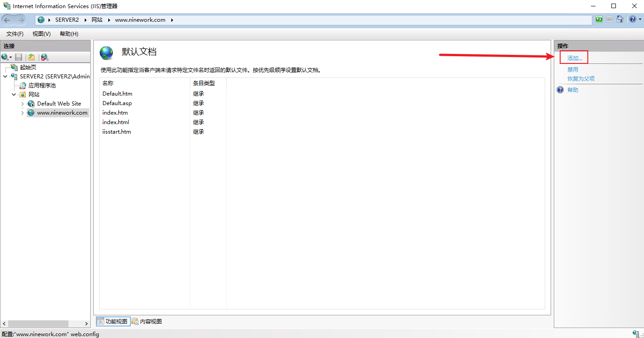644x338 pixels.
Task: Click the status bar network icon
Action: coord(636,333)
